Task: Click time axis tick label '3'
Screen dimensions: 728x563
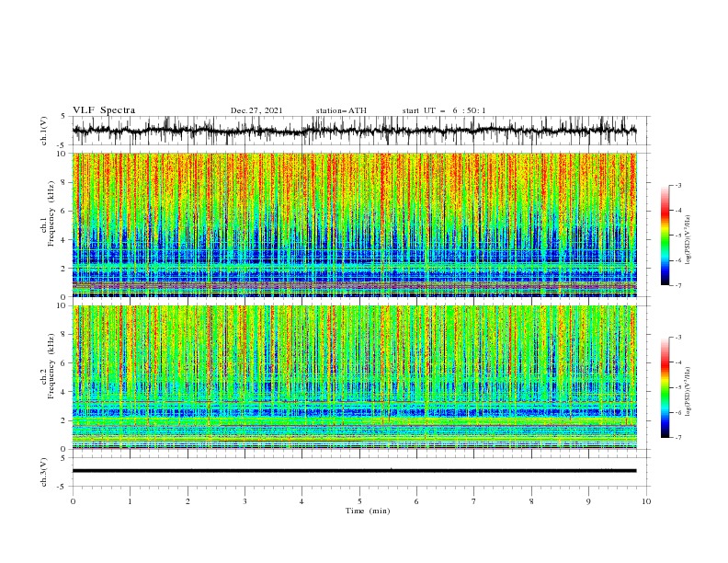Action: click(245, 501)
